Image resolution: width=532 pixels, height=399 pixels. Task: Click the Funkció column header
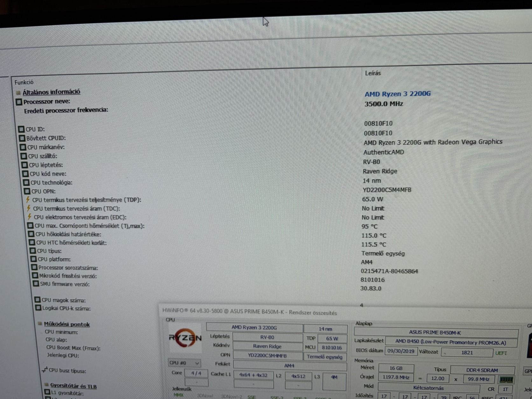point(24,82)
